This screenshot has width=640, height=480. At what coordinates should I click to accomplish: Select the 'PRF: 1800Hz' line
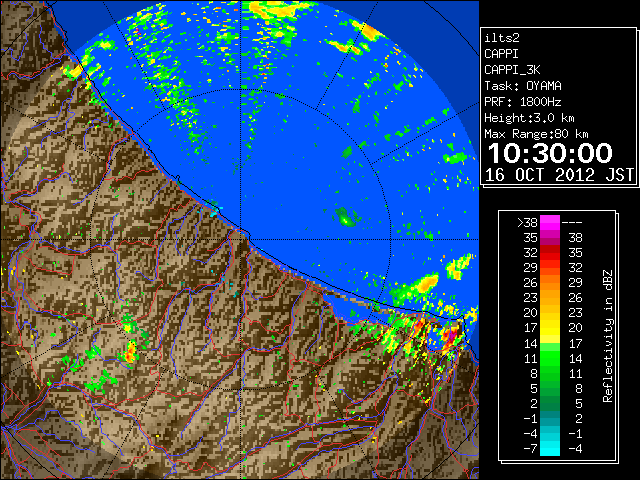[x=523, y=102]
